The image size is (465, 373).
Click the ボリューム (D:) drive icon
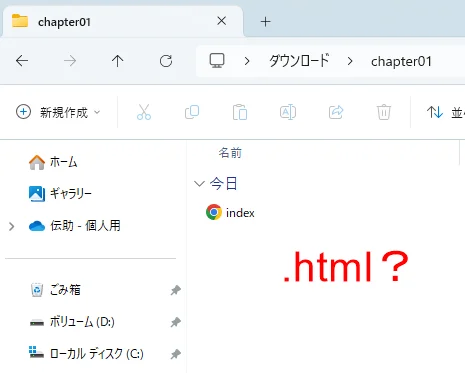click(37, 322)
